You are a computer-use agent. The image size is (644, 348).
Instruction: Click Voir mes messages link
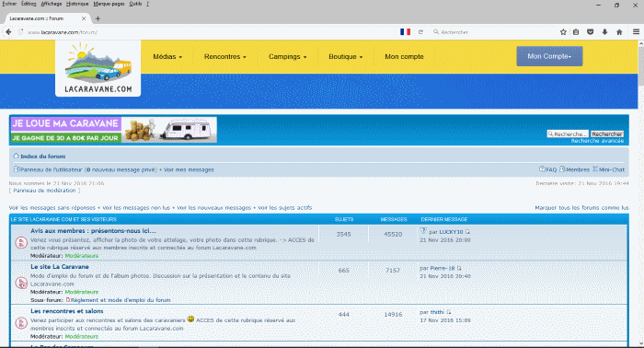pos(189,169)
